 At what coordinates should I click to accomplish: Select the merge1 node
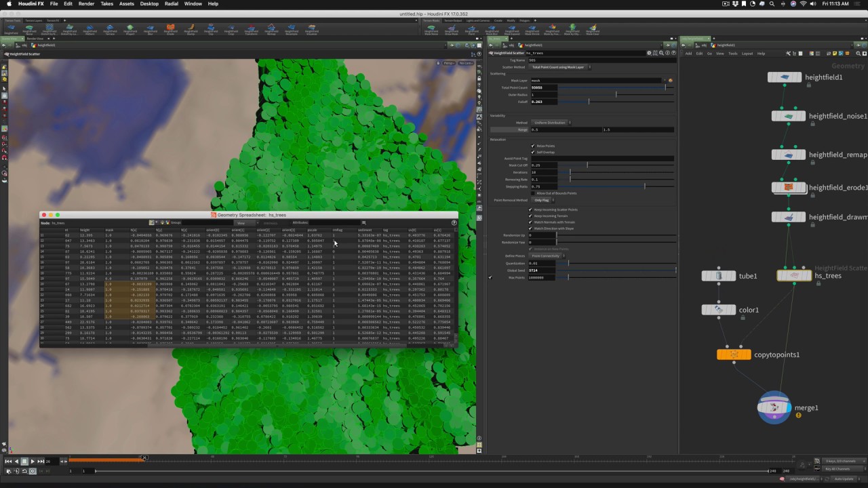(774, 407)
